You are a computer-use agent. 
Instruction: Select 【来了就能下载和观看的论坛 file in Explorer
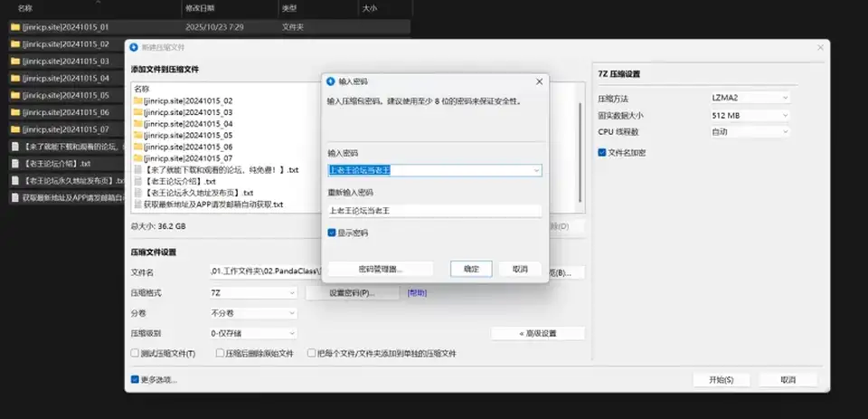coord(66,147)
